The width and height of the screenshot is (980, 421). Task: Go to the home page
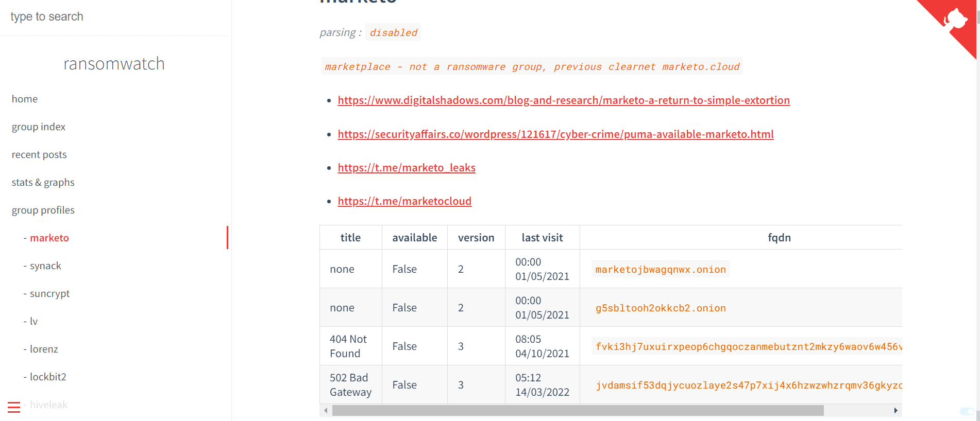pyautogui.click(x=25, y=99)
